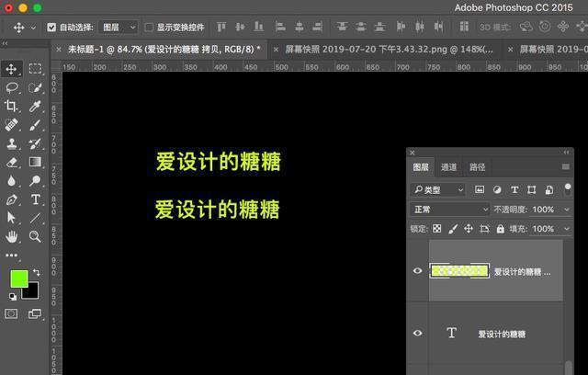588x375 pixels.
Task: Toggle show transform controls (显示变换控件) checkbox
Action: tap(149, 27)
